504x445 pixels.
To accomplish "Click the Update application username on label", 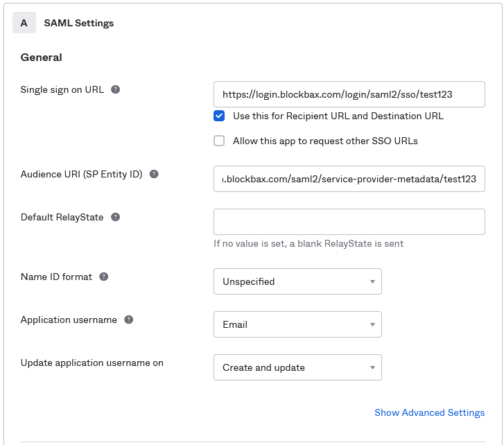I will pyautogui.click(x=92, y=363).
